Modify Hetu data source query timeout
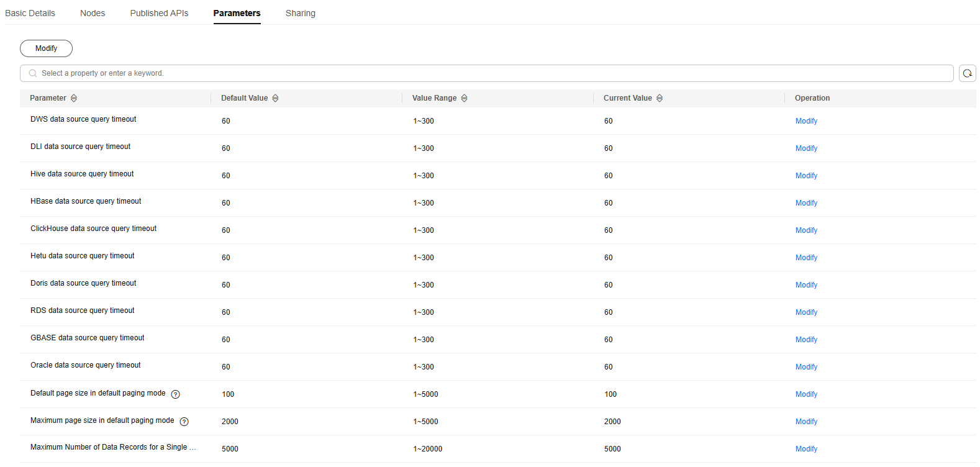This screenshot has width=980, height=467. click(x=806, y=258)
